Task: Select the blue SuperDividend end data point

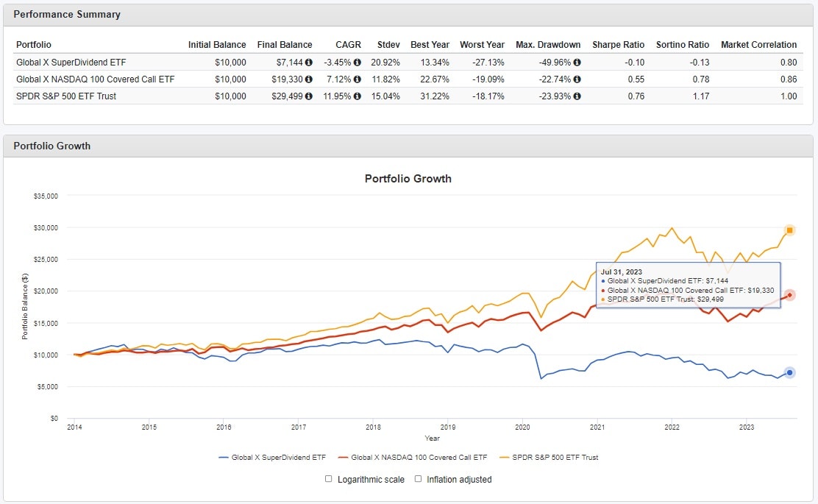Action: 789,372
